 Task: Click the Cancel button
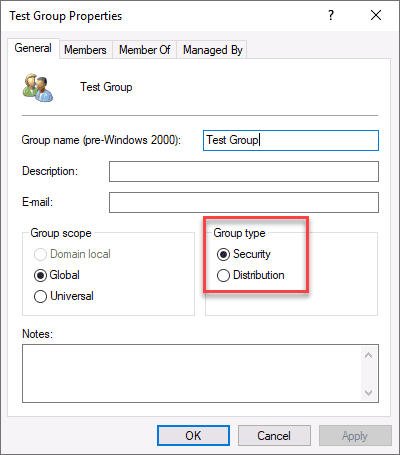click(274, 436)
